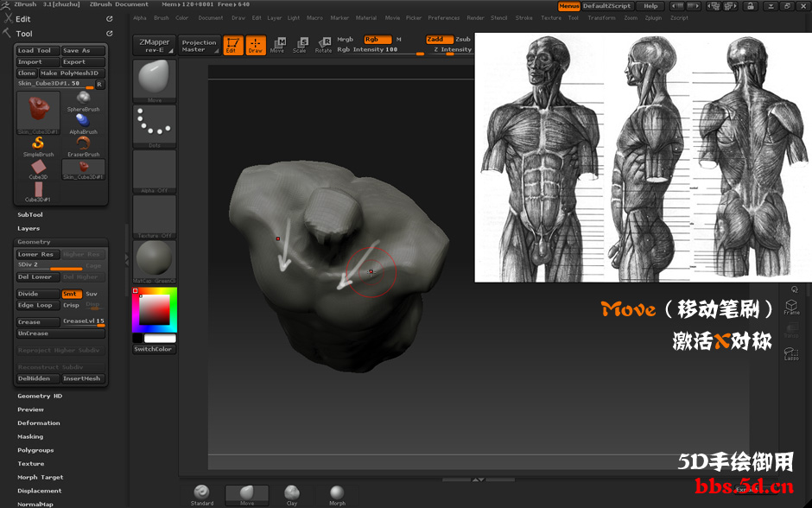This screenshot has height=508, width=812.
Task: Switch to the Rotate transform mode
Action: pos(323,45)
